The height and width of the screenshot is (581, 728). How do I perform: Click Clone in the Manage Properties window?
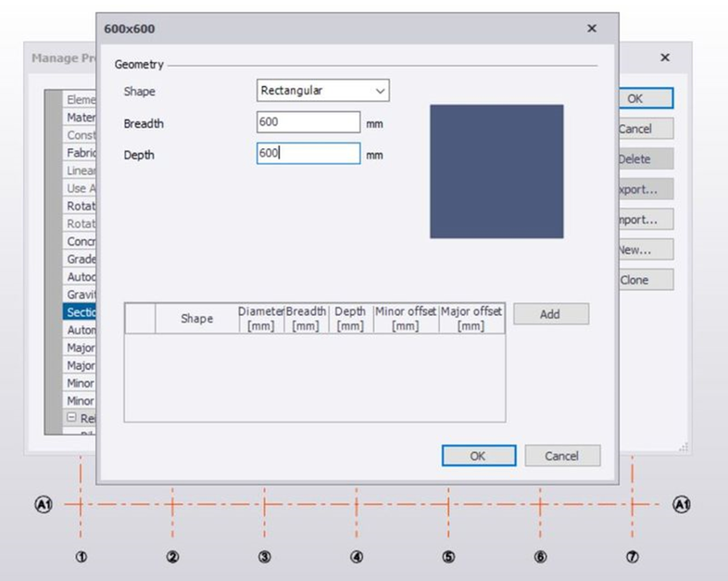(x=646, y=280)
